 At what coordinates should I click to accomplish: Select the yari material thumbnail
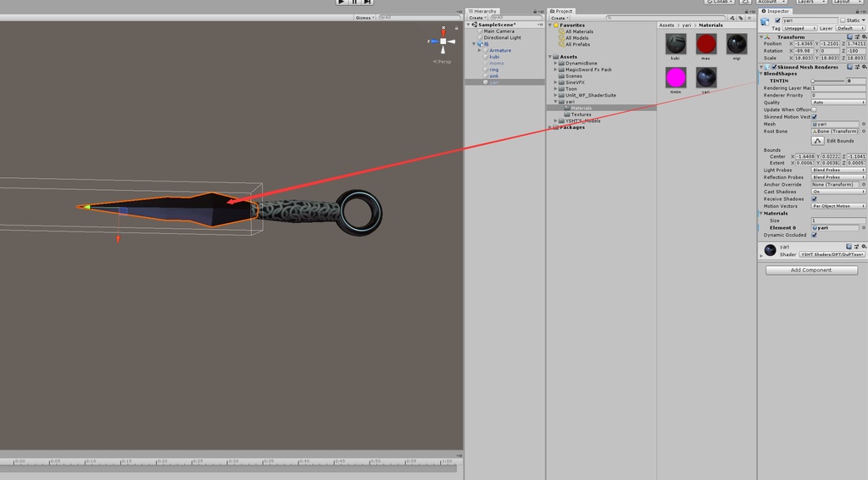[706, 77]
